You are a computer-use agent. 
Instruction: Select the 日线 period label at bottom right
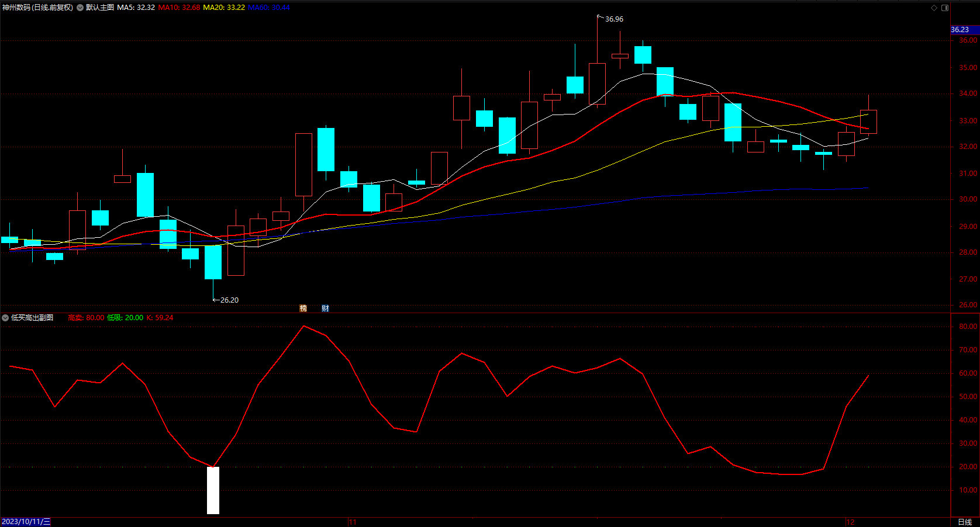[x=965, y=522]
